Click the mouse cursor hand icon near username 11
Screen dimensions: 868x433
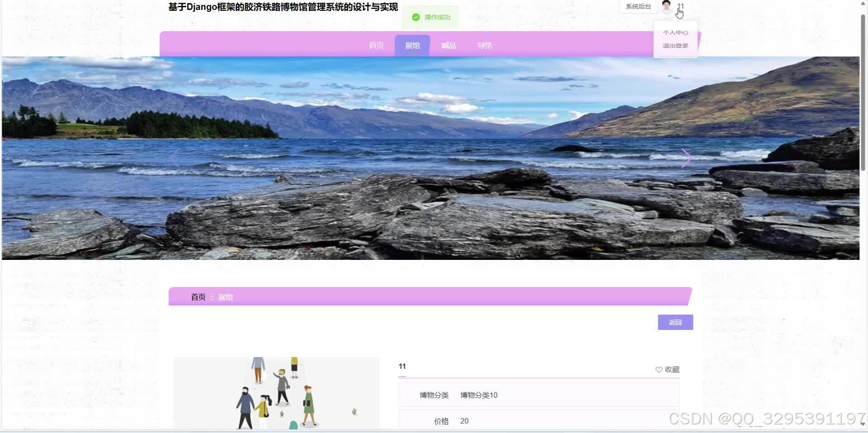click(x=679, y=13)
